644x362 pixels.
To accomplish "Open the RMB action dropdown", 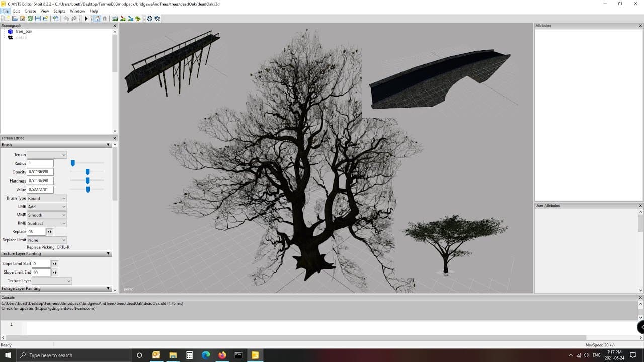I will tap(47, 223).
